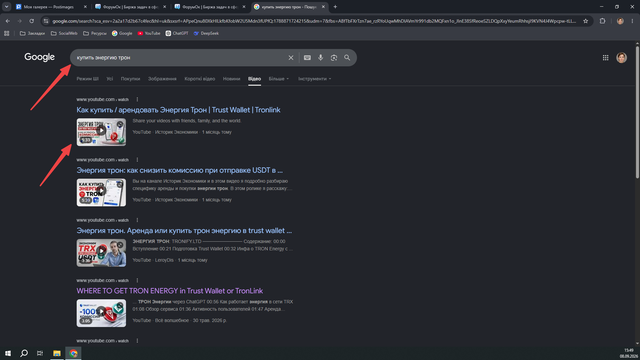Search by image with Google Lens
This screenshot has width=640, height=360.
click(x=333, y=58)
